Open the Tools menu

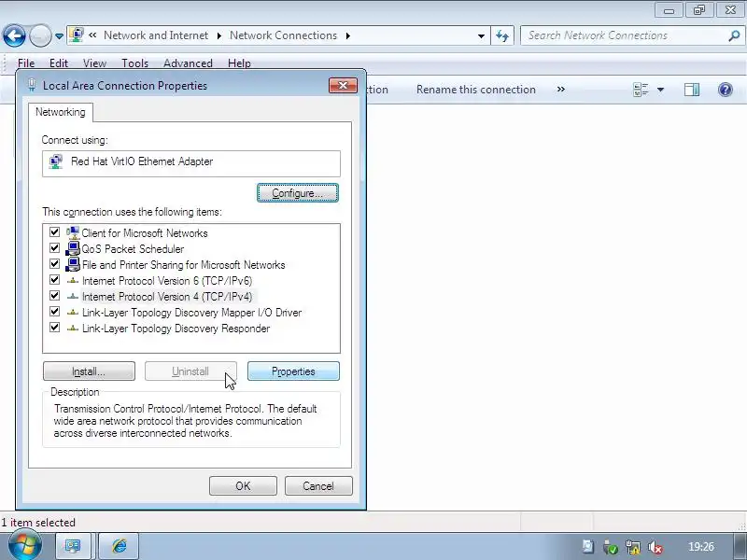tap(134, 63)
